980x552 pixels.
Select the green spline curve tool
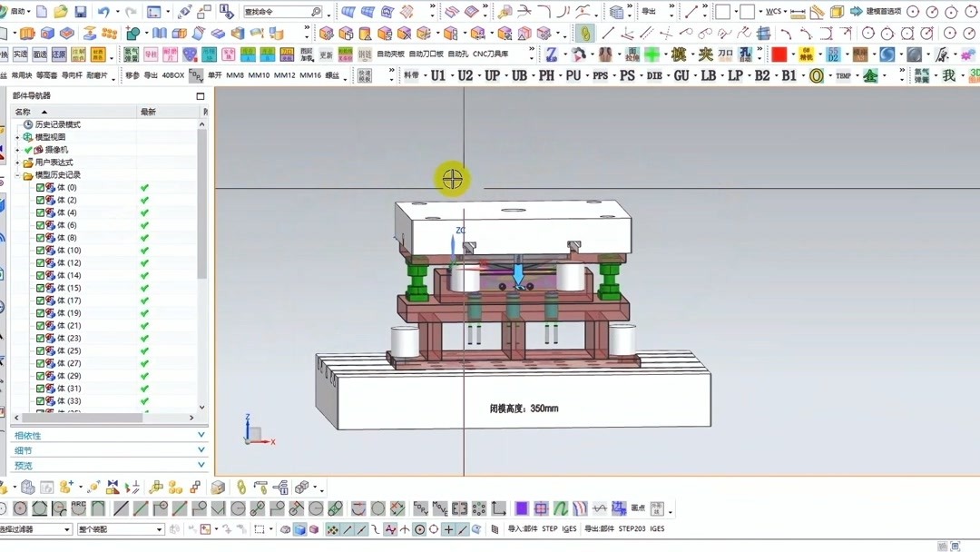click(562, 508)
